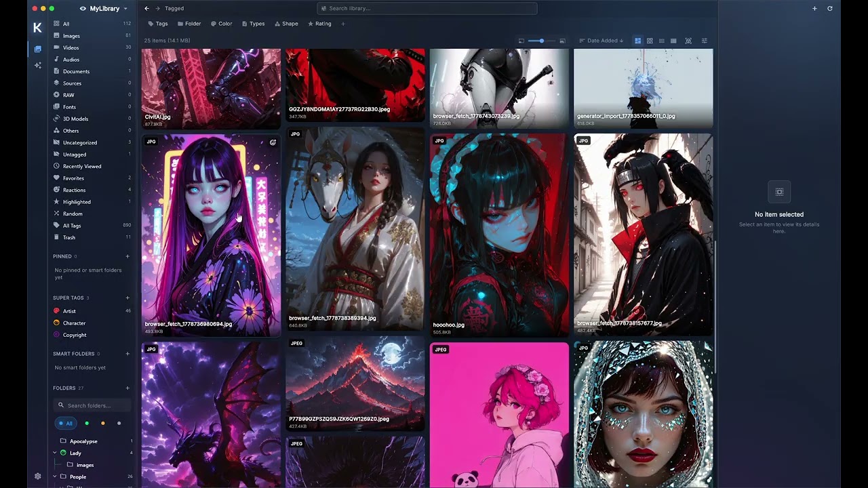Show Highlighted items
The width and height of the screenshot is (868, 488).
[92, 202]
